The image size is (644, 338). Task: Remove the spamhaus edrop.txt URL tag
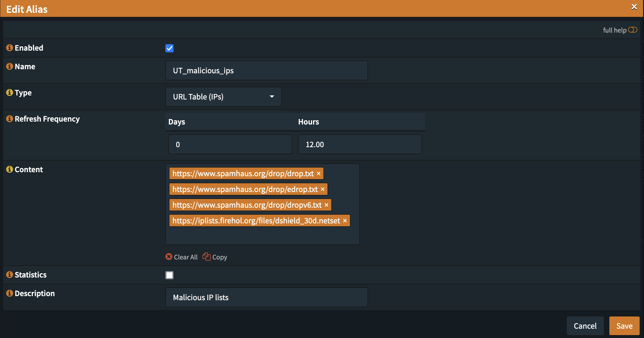click(x=323, y=189)
